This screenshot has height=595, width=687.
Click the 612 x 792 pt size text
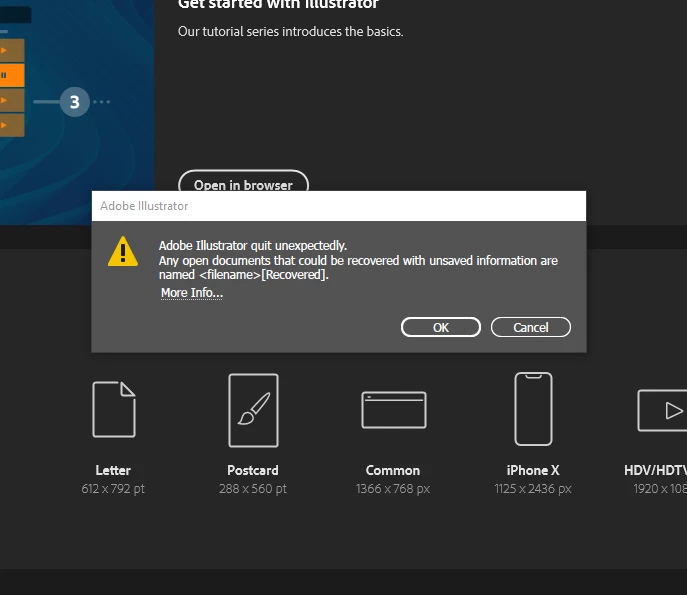pos(113,489)
